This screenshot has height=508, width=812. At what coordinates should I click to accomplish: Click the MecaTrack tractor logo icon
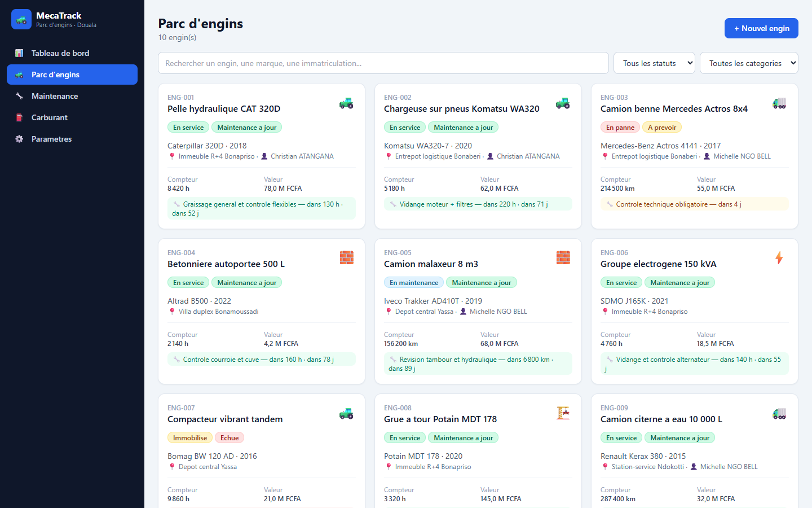(x=21, y=19)
